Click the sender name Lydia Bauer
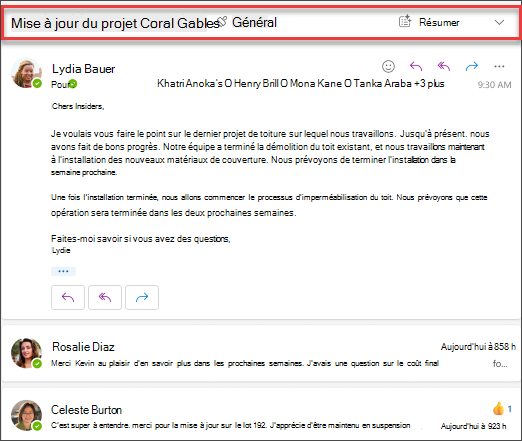The image size is (522, 441). [83, 69]
